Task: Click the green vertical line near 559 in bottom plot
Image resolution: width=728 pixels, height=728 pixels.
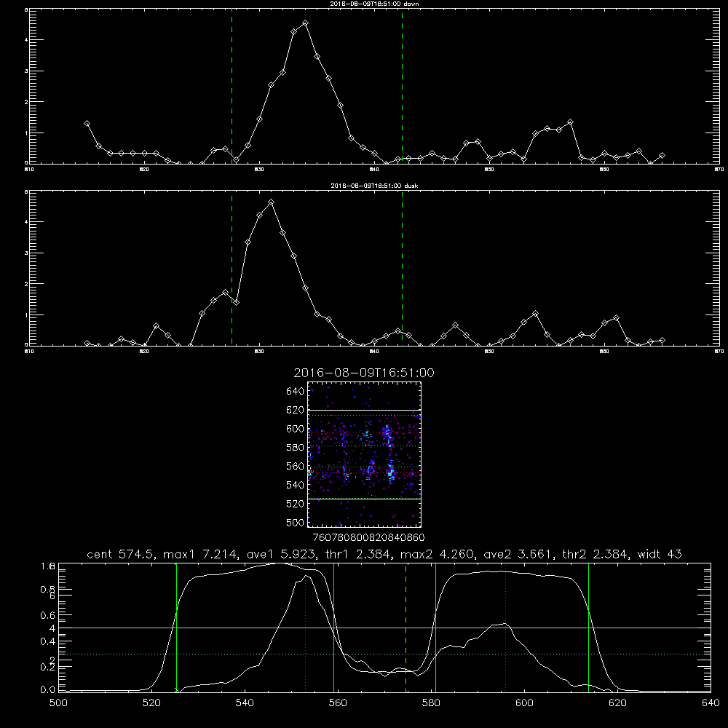Action: (x=334, y=628)
